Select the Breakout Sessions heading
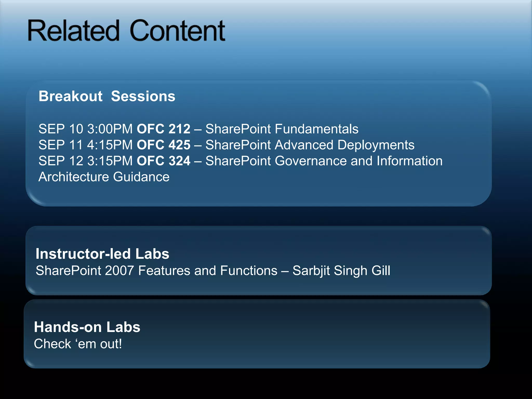Screen dimensions: 532x399 pyautogui.click(x=107, y=96)
